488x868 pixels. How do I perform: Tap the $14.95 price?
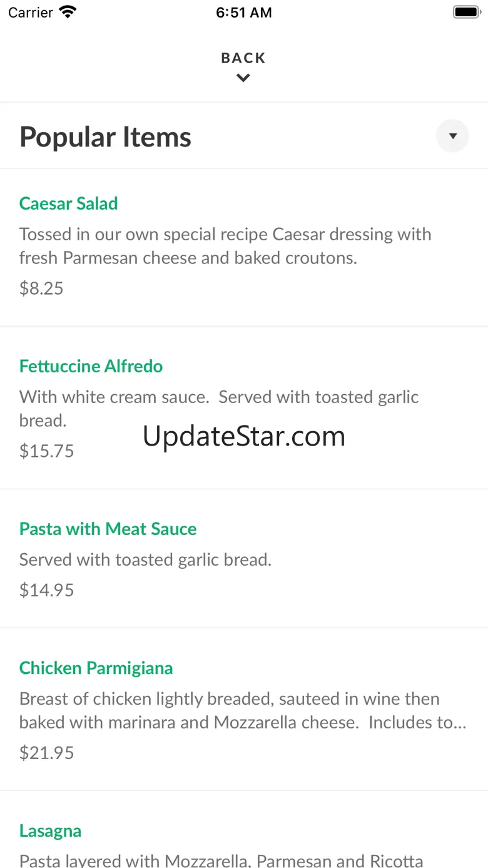(x=47, y=590)
